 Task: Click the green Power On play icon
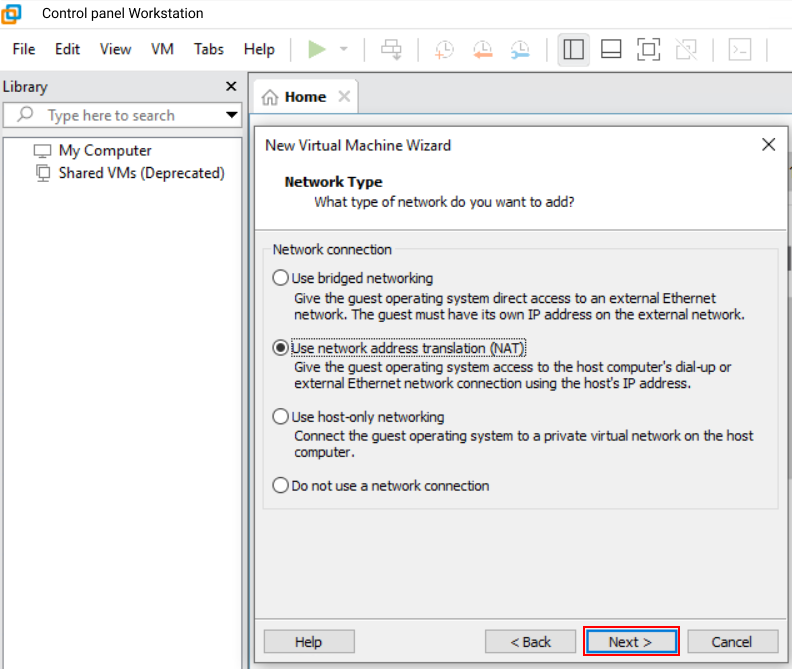click(x=317, y=49)
